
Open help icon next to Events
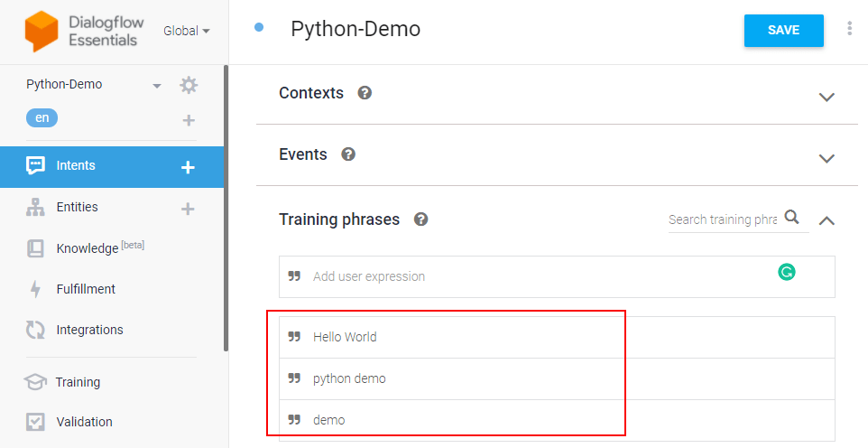(348, 154)
